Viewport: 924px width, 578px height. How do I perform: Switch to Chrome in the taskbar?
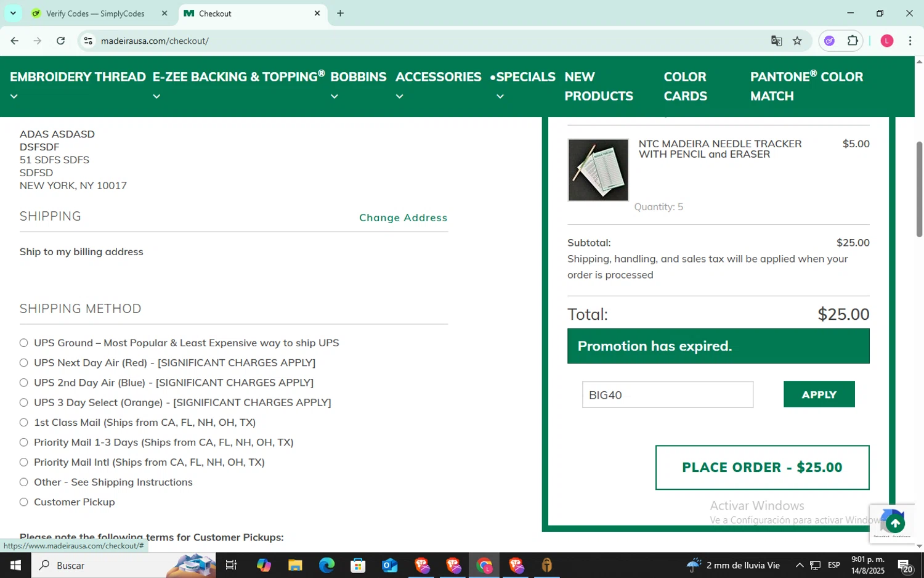pyautogui.click(x=484, y=565)
